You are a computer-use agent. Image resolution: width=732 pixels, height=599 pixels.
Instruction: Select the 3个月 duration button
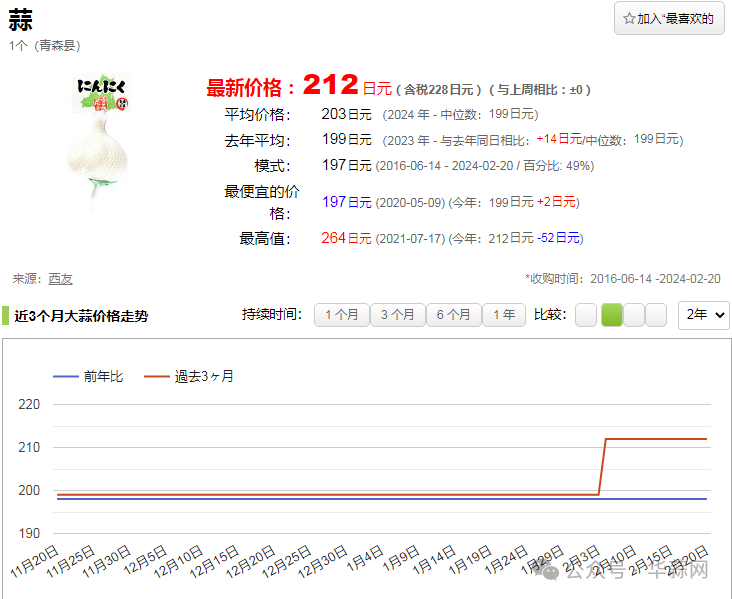point(397,315)
